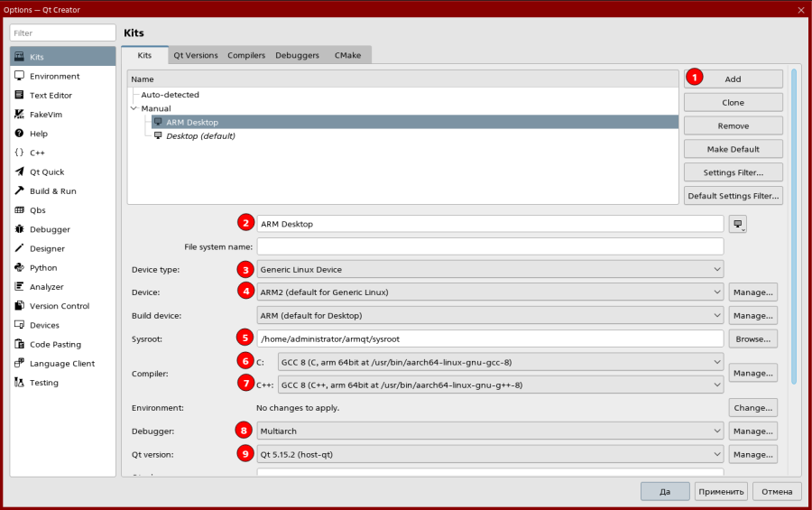Open the Language Client category icon
Image resolution: width=812 pixels, height=510 pixels.
(19, 363)
